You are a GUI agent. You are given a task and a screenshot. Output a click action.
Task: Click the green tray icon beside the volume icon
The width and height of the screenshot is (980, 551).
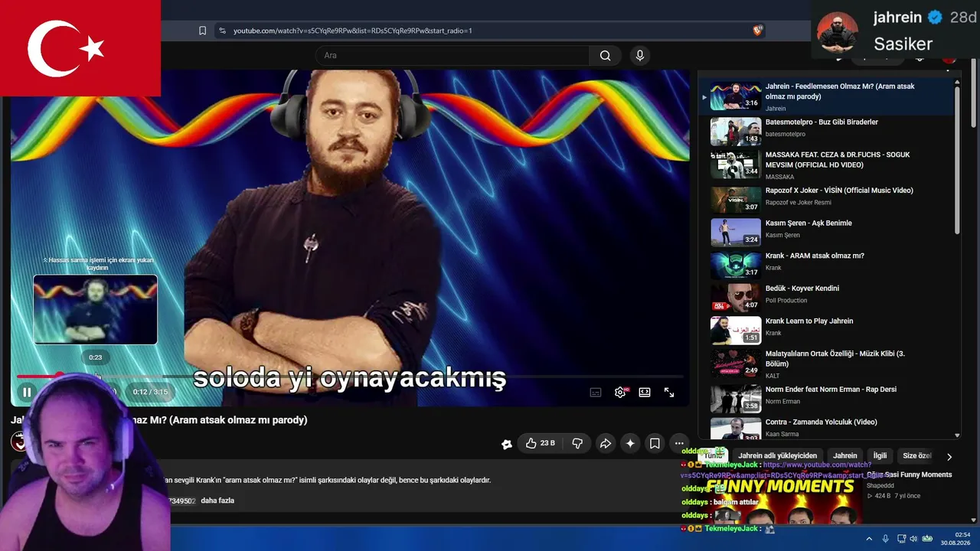point(927,538)
